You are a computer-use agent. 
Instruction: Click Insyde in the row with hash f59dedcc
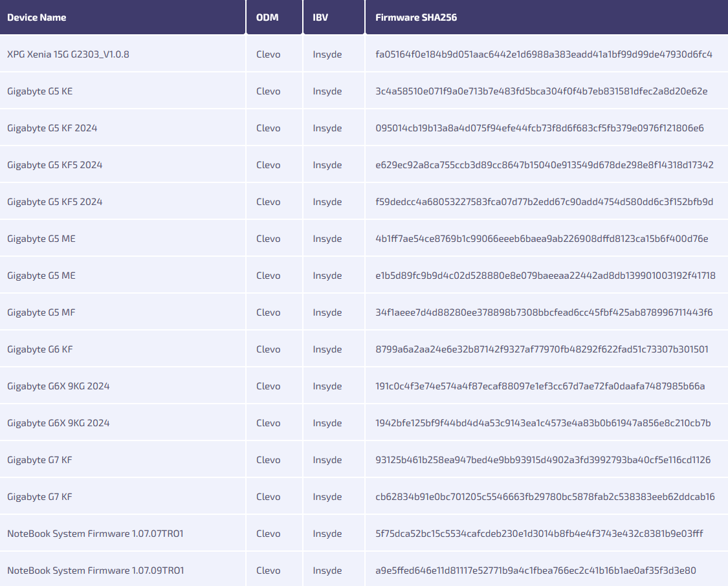[327, 202]
